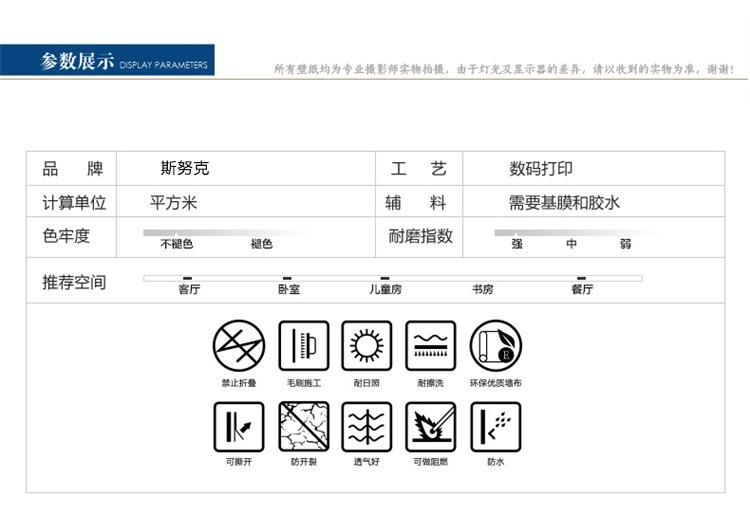Select the 需要基膜和胶水 value

click(564, 203)
